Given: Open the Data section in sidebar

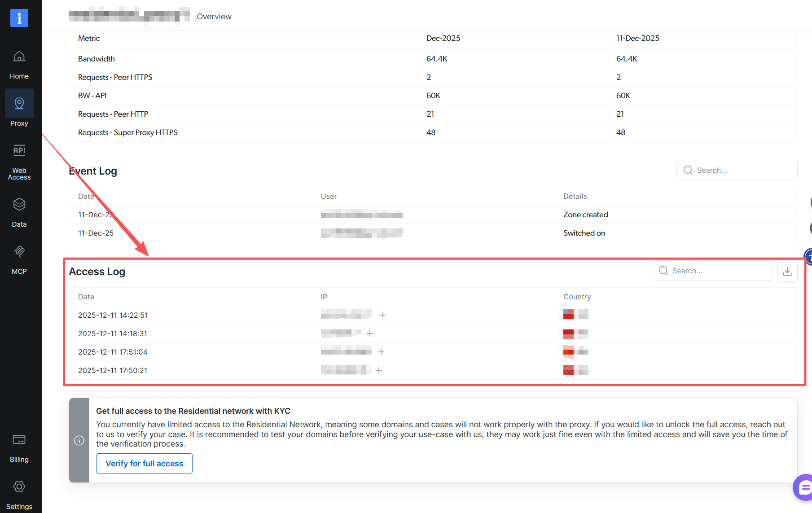Looking at the screenshot, I should click(19, 204).
